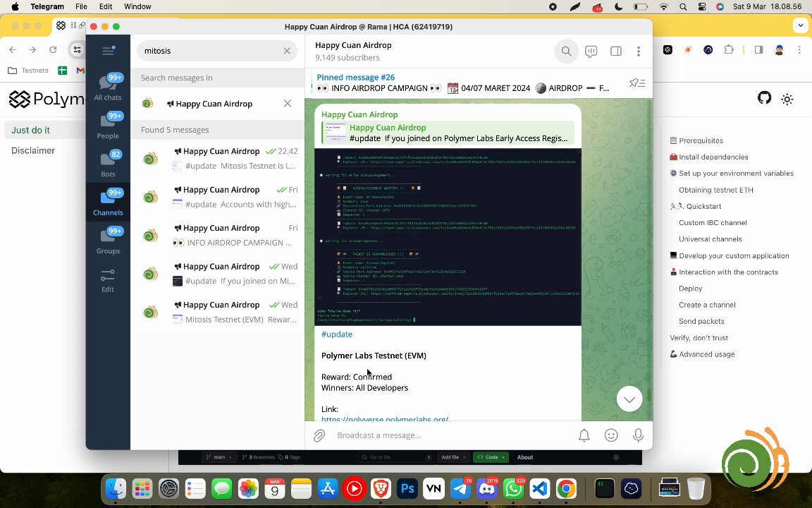The width and height of the screenshot is (812, 508).
Task: Open Mitosis Testnet (EVM) Rewar... result
Action: click(x=218, y=312)
